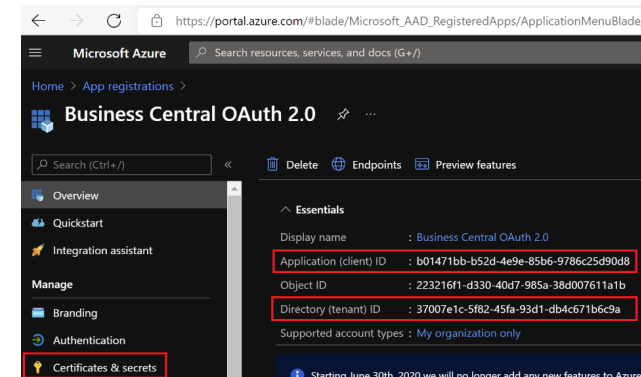Screen dimensions: 641x377
Task: Click the browser back arrow
Action: click(x=38, y=20)
